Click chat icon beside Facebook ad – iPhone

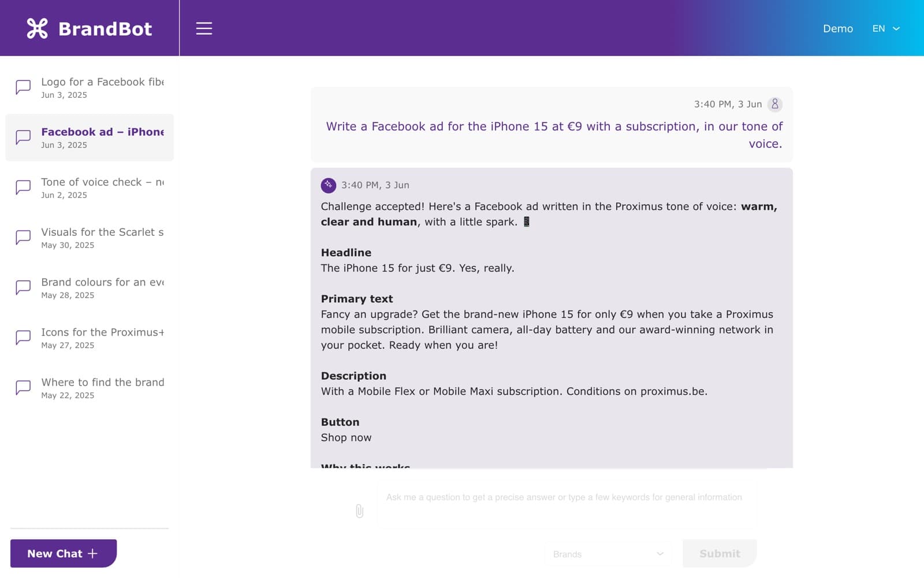tap(23, 138)
